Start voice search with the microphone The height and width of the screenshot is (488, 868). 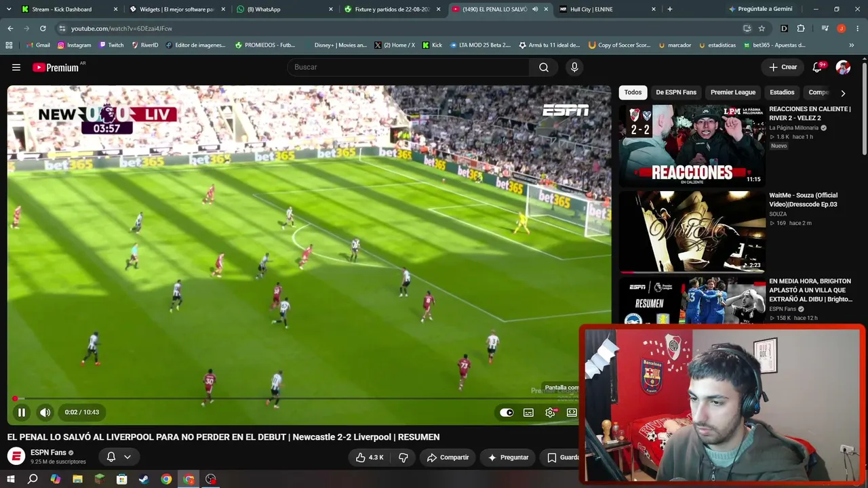574,67
